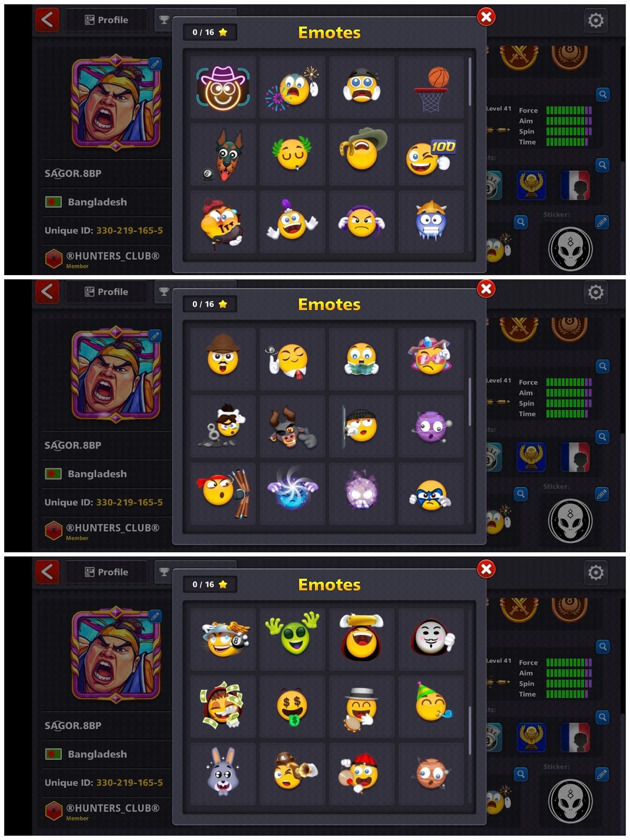Pick the basketball hoop emote
This screenshot has height=840, width=630.
431,88
